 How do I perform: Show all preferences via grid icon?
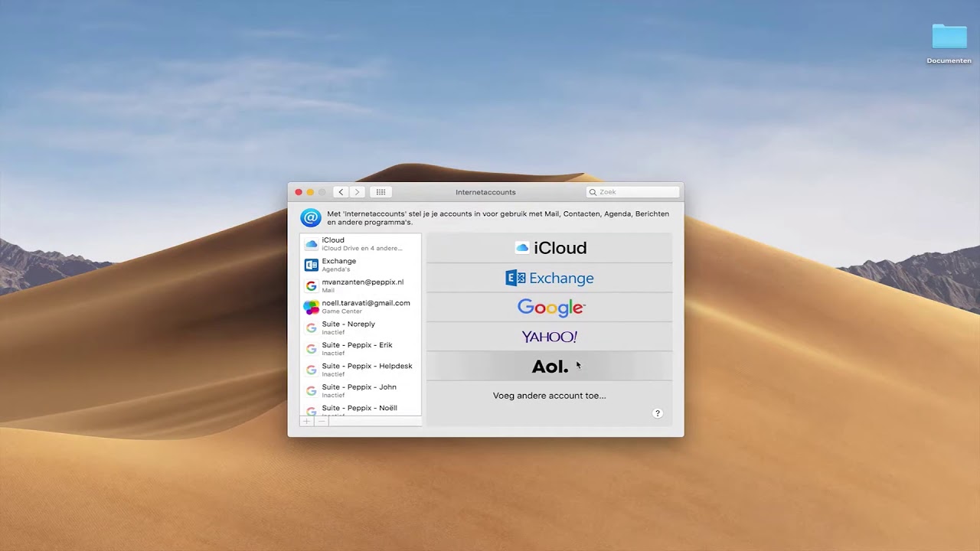tap(381, 192)
